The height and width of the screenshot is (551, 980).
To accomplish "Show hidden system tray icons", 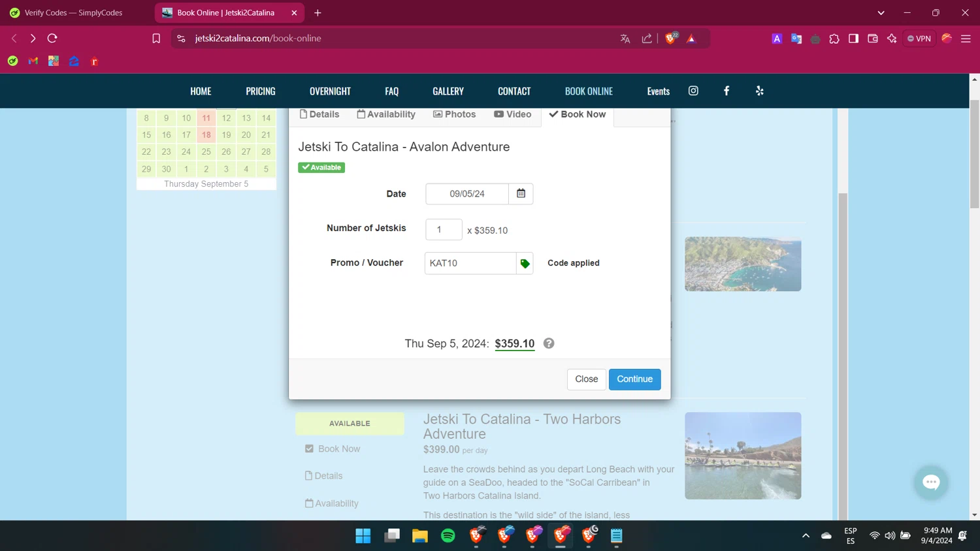I will [x=806, y=535].
